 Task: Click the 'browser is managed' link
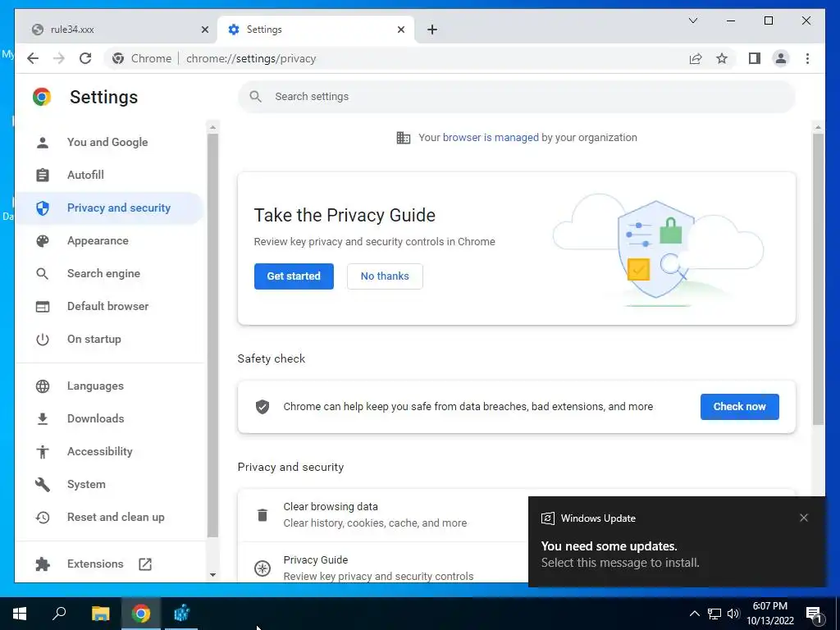click(491, 138)
